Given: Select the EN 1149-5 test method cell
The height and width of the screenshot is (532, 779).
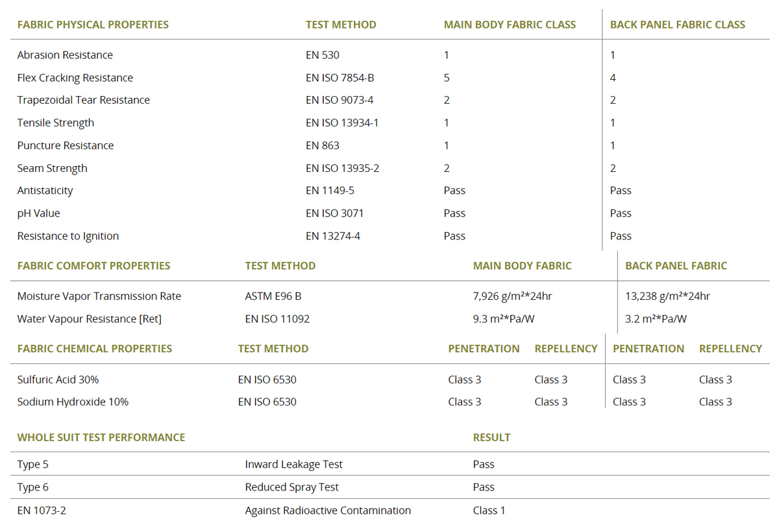Looking at the screenshot, I should click(x=330, y=190).
